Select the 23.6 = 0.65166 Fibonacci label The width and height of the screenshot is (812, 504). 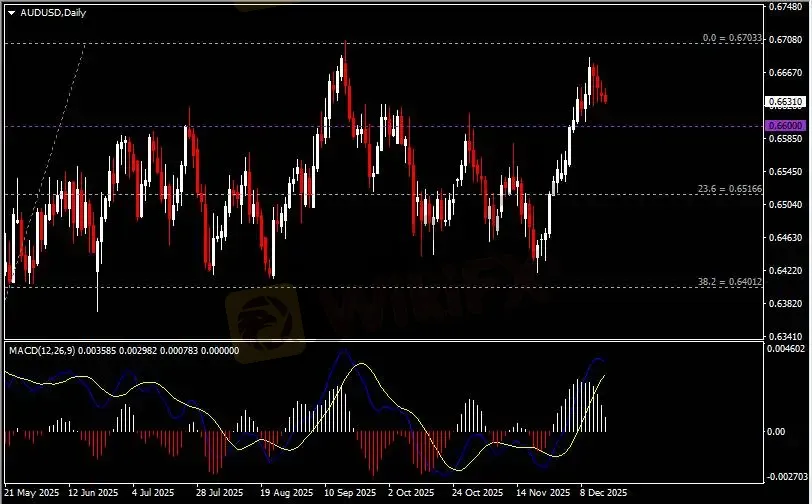729,188
